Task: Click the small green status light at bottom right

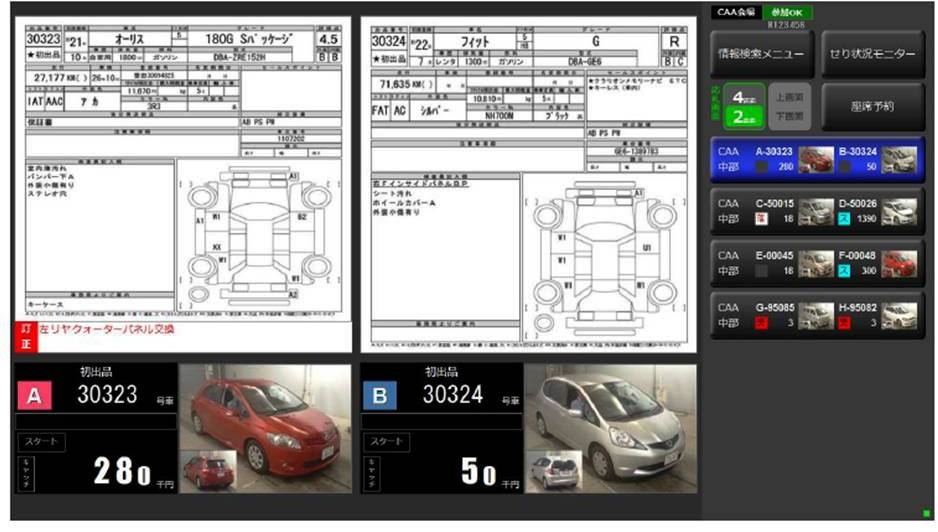Action: click(927, 513)
